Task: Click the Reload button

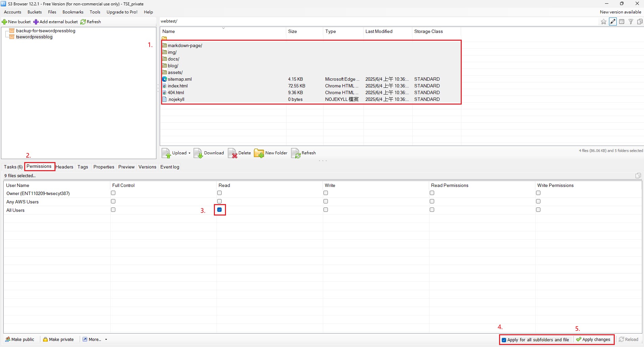Action: tap(629, 340)
